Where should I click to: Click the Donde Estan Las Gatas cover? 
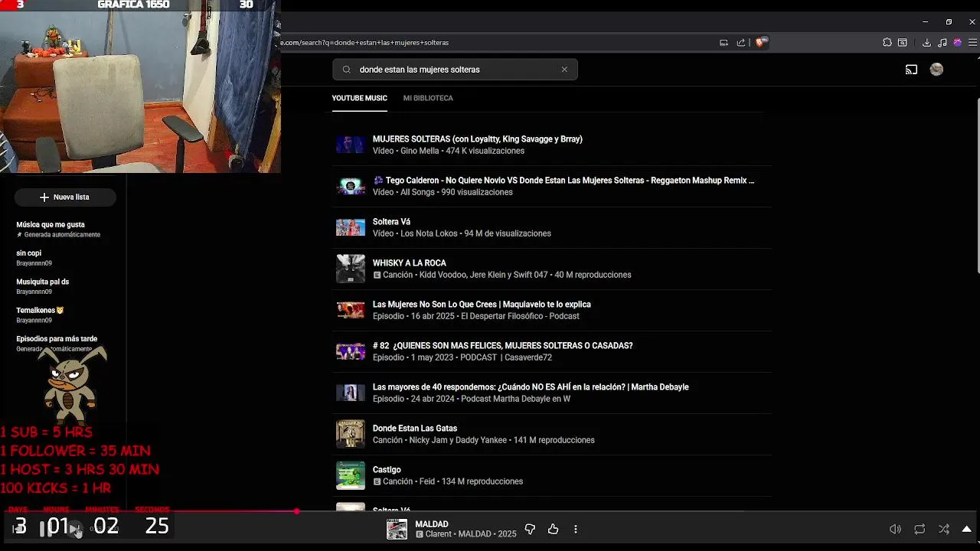[351, 434]
